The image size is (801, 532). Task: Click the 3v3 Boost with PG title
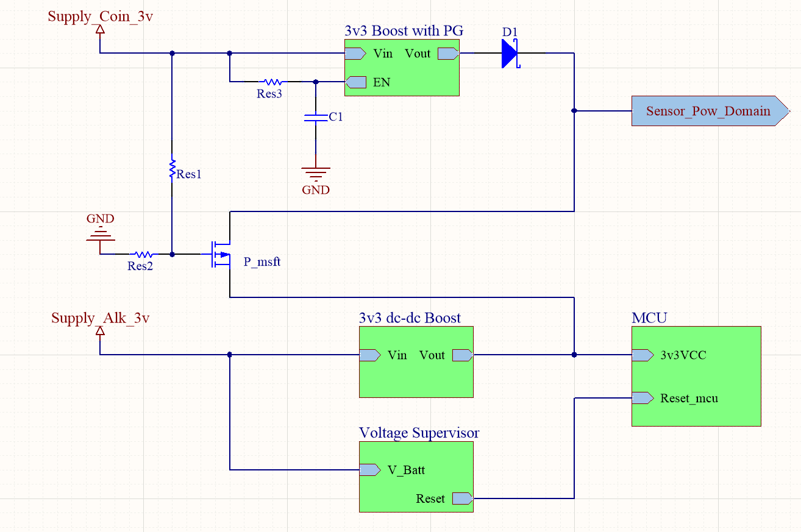tap(405, 30)
